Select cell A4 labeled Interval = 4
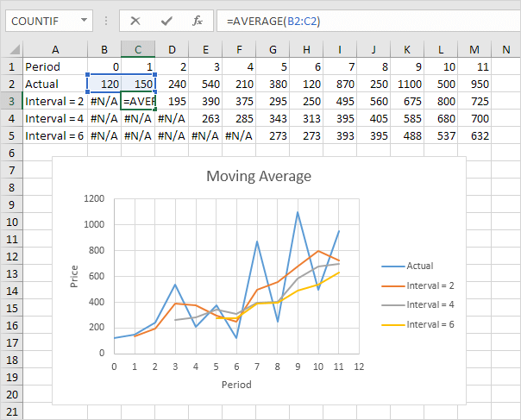 coord(54,118)
